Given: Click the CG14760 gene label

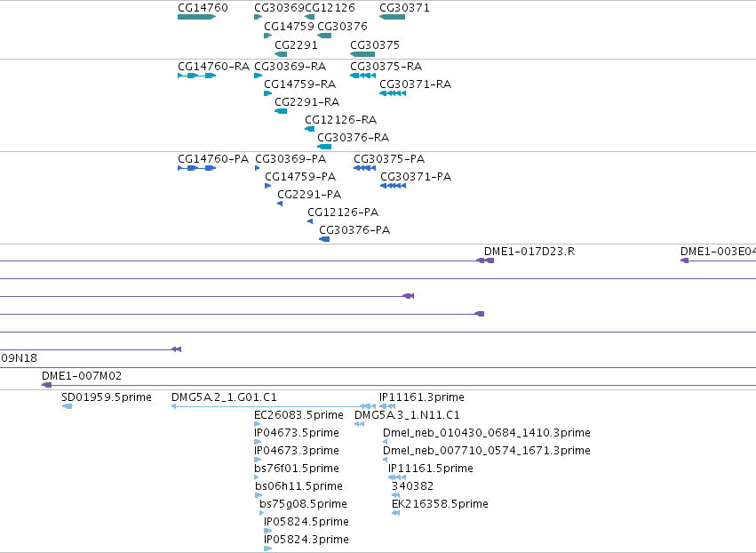Looking at the screenshot, I should pos(203,8).
